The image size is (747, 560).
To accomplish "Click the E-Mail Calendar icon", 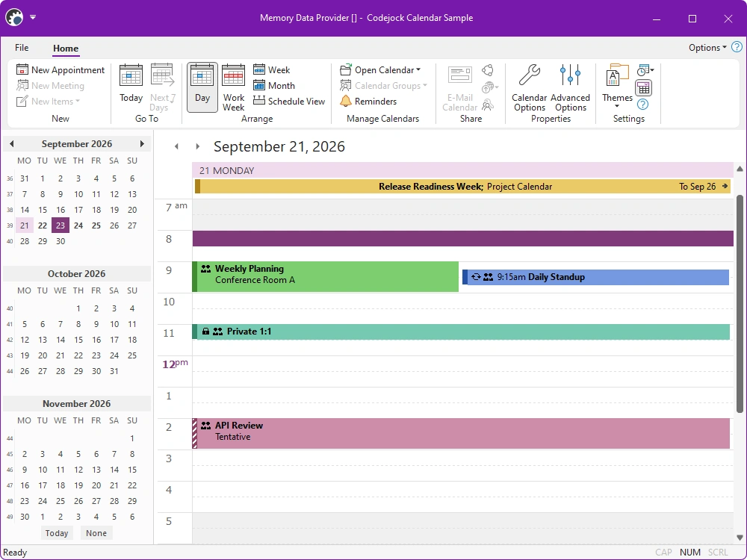I will [459, 87].
